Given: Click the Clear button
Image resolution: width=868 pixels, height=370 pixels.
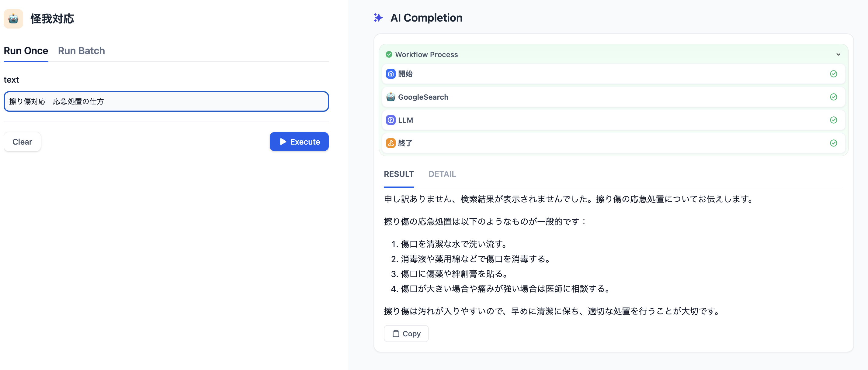Looking at the screenshot, I should 22,142.
